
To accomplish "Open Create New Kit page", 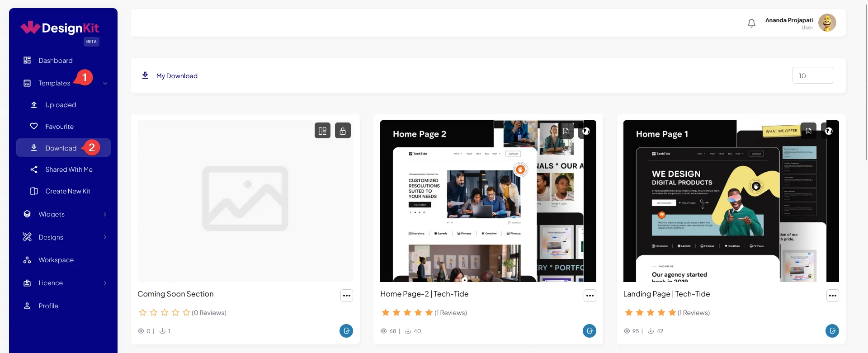I will pos(63,191).
